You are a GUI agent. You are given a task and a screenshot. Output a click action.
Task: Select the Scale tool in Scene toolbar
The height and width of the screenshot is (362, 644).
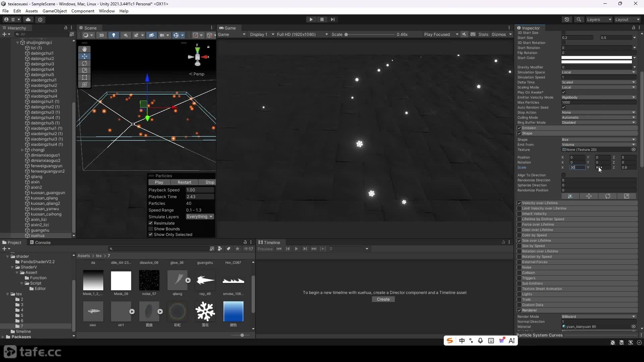[x=85, y=70]
